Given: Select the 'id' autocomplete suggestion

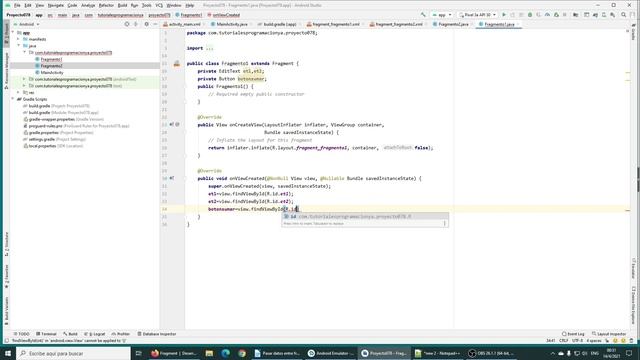Looking at the screenshot, I should [x=364, y=216].
